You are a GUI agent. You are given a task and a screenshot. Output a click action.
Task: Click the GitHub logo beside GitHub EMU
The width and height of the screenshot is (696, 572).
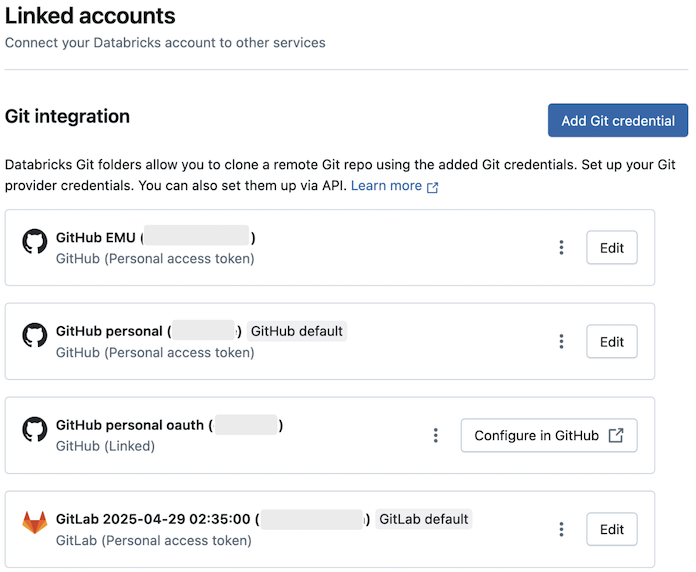35,241
